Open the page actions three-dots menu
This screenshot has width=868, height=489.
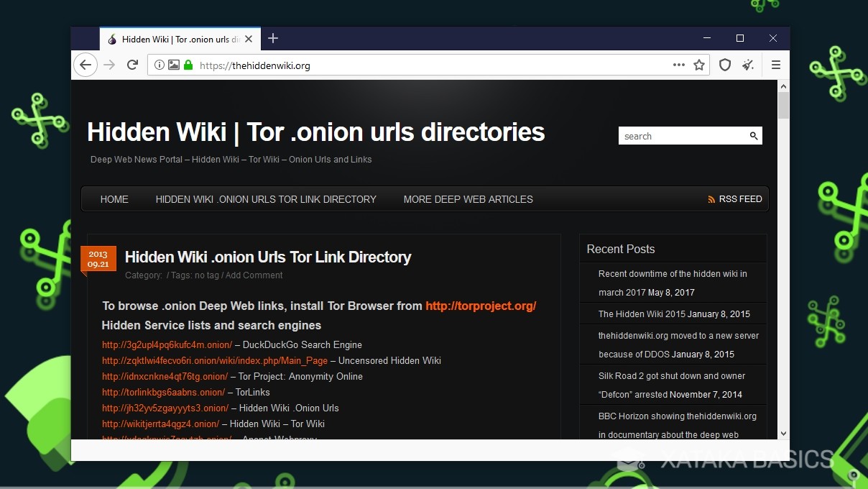pyautogui.click(x=678, y=65)
